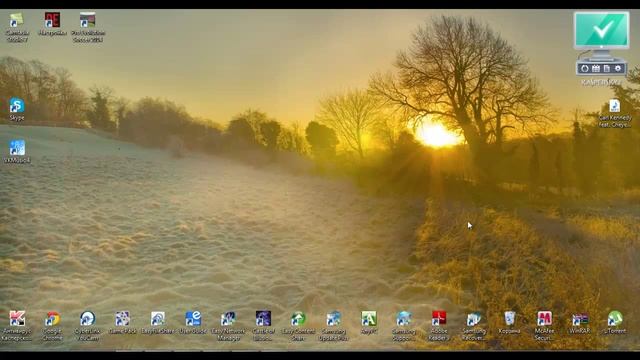
Task: Open the Samsung Update Plus shortcut
Action: tap(334, 325)
